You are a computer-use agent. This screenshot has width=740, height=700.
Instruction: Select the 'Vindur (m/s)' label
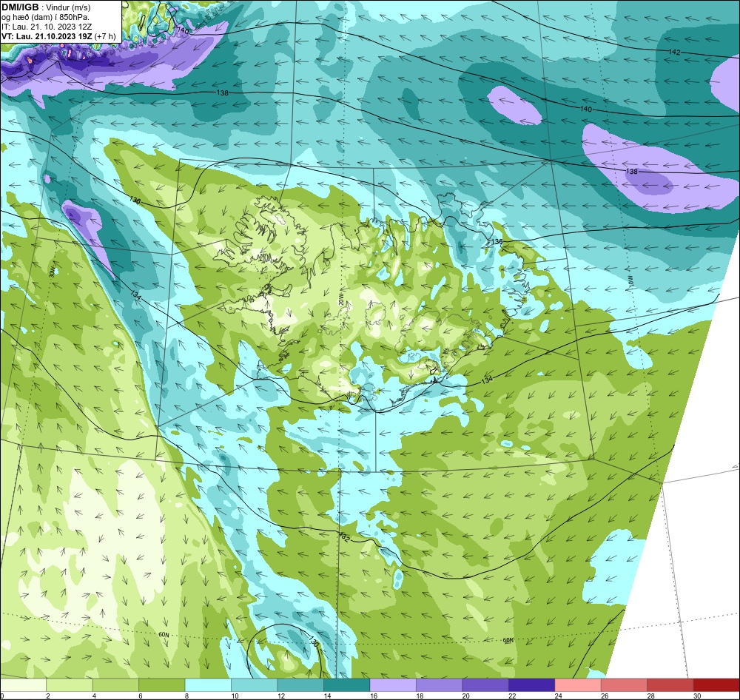(70, 7)
